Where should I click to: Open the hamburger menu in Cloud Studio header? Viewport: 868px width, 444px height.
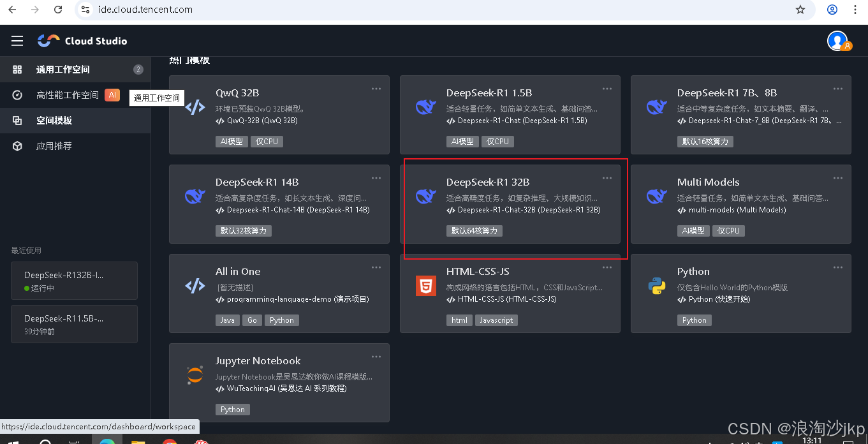point(17,41)
